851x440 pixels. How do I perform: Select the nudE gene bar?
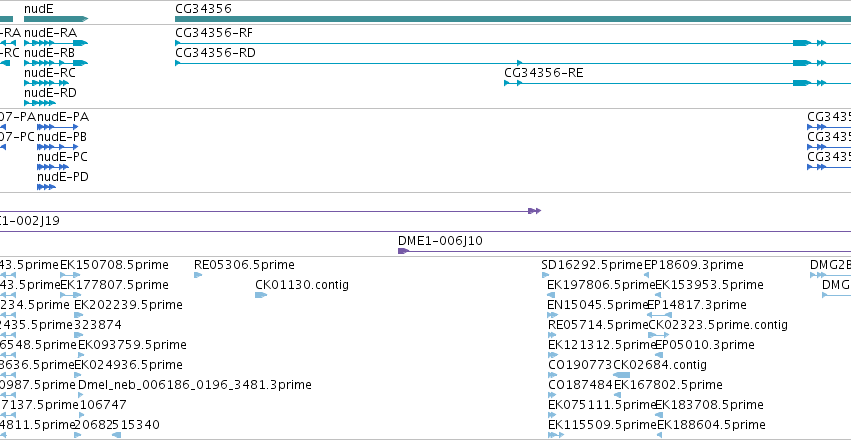click(x=56, y=19)
